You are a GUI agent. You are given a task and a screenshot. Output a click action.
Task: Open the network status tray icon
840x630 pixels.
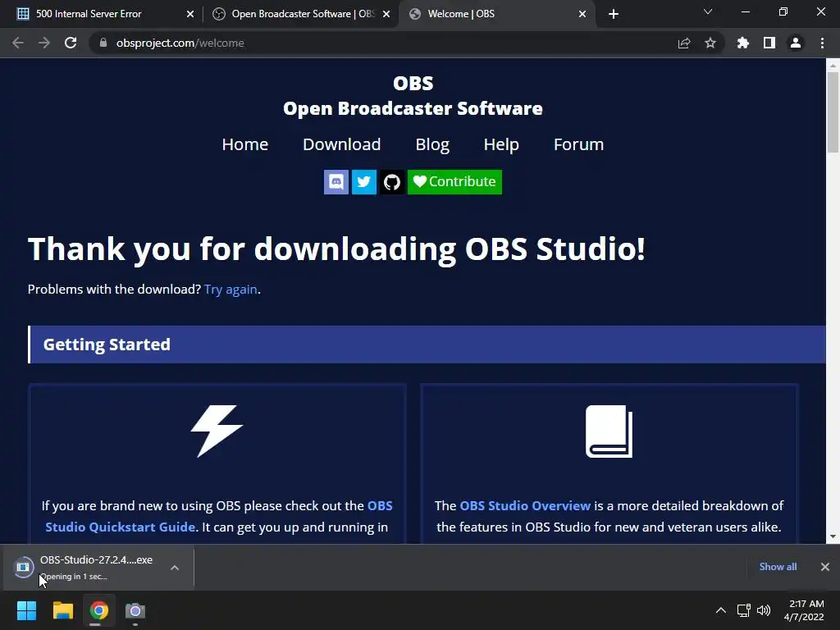tap(743, 610)
